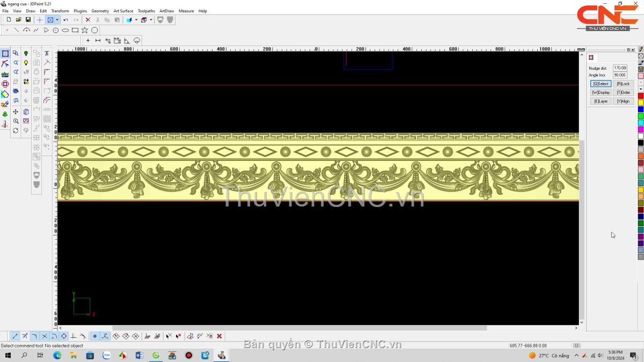Click the Nudge dist. input field
The width and height of the screenshot is (644, 362).
pyautogui.click(x=620, y=68)
